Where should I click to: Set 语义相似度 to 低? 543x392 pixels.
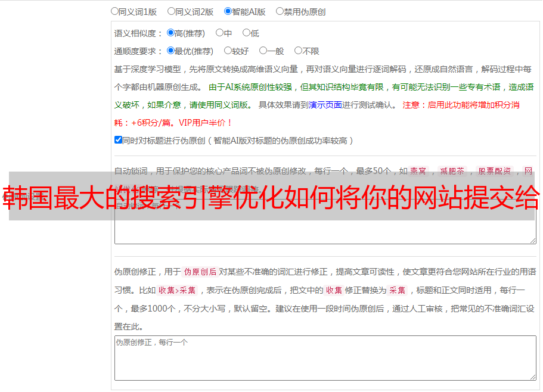point(246,33)
